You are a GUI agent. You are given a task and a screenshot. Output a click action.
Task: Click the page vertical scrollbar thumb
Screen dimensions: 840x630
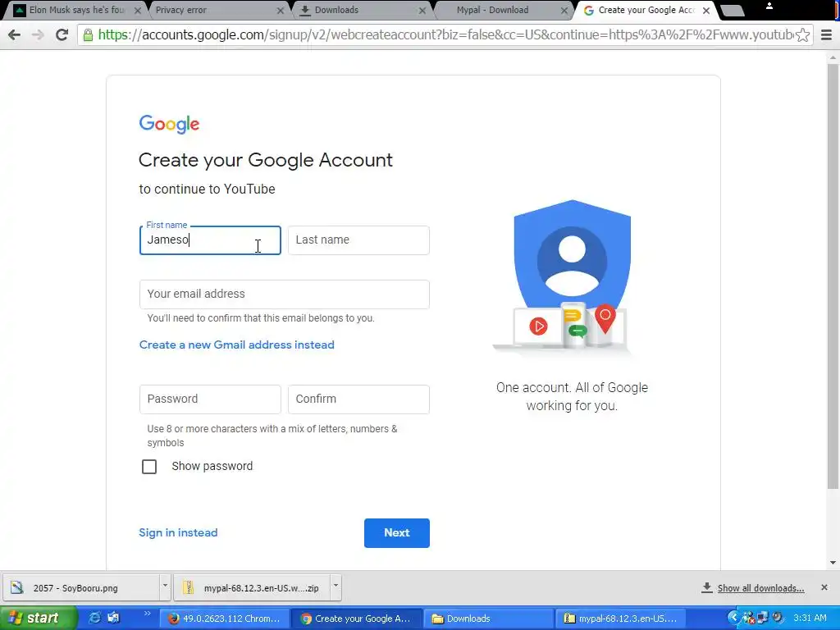point(833,276)
